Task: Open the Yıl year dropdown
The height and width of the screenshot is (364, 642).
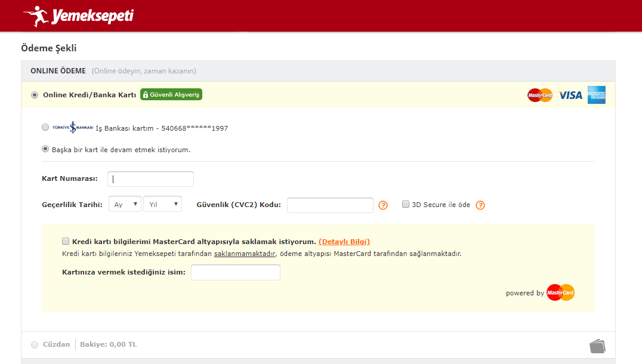Action: 162,204
